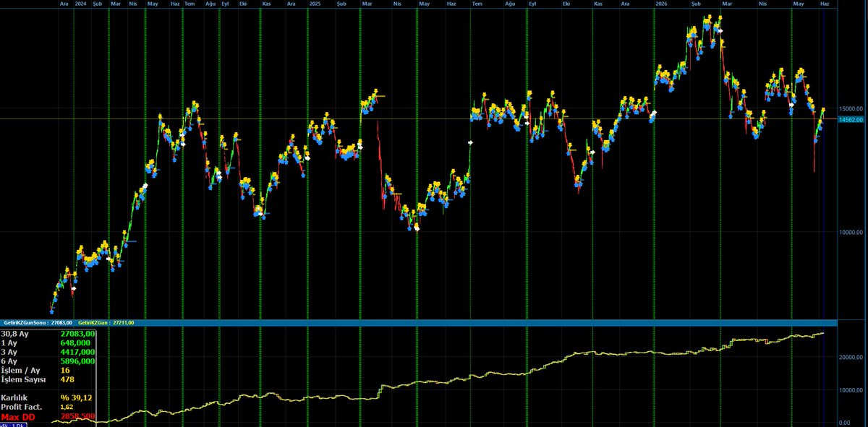Click the 648,000 one-month value
The image size is (868, 427).
pyautogui.click(x=77, y=342)
